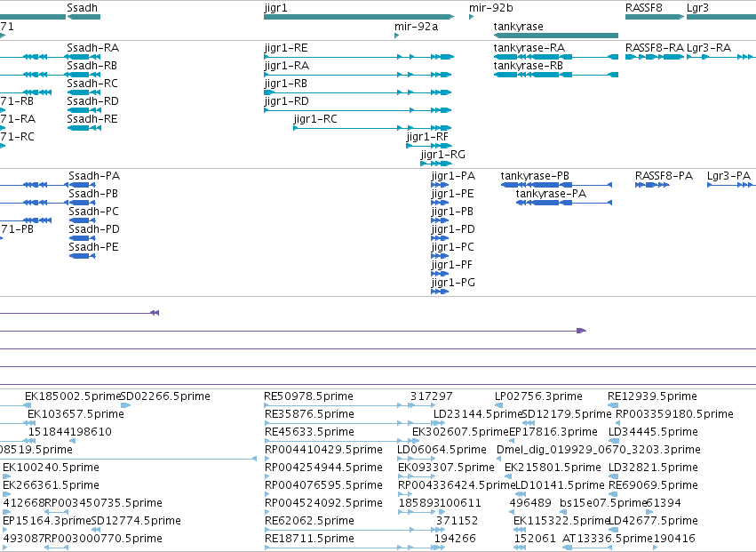Select the jigr1-RB transcript label
This screenshot has width=756, height=552.
click(x=285, y=84)
